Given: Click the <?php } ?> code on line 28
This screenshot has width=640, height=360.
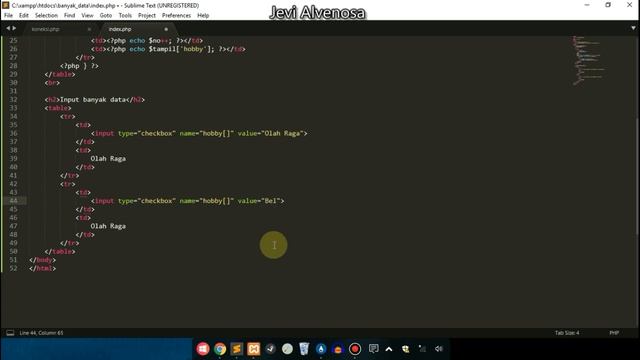Looking at the screenshot, I should (79, 66).
